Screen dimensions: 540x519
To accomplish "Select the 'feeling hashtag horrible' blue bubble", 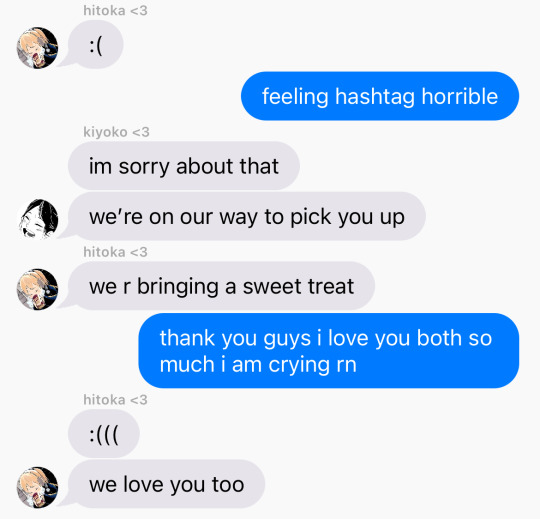I will pos(380,96).
